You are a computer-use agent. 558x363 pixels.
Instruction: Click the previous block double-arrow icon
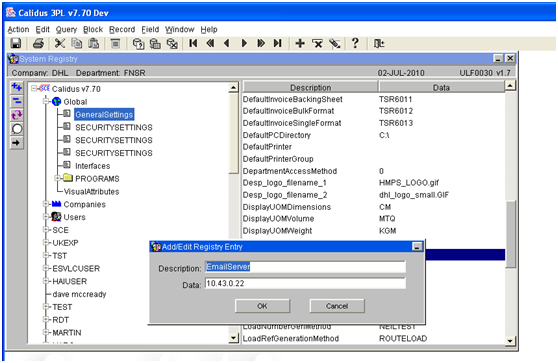point(210,43)
